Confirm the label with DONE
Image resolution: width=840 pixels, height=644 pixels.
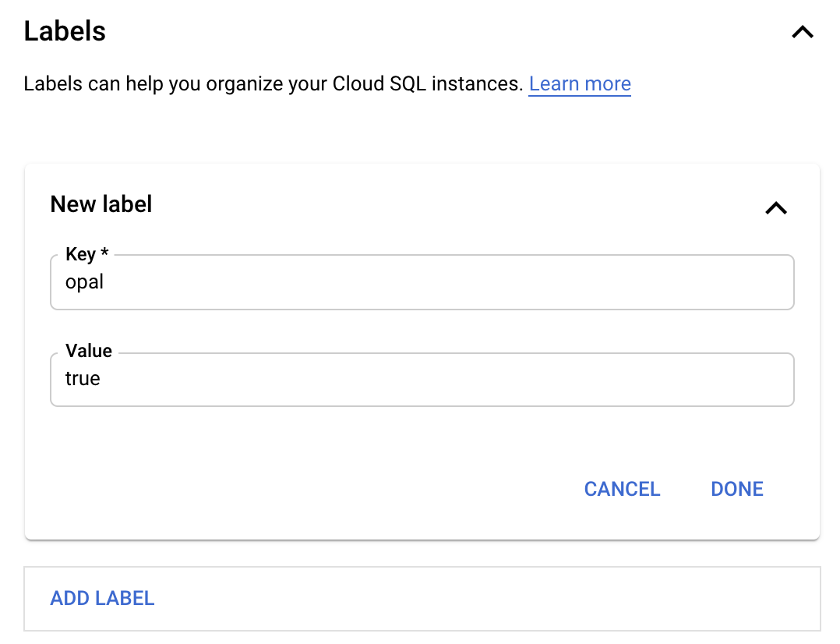pyautogui.click(x=736, y=489)
